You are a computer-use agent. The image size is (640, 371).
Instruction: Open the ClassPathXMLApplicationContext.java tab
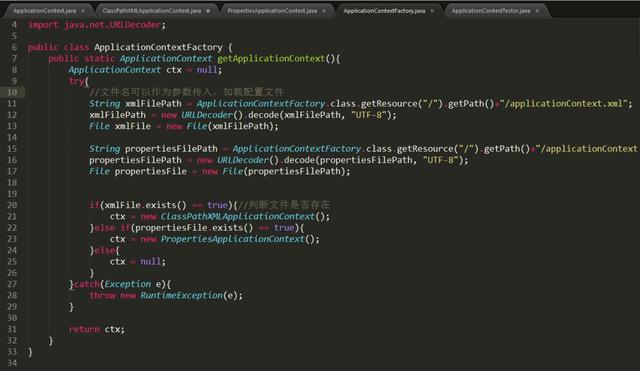click(152, 11)
